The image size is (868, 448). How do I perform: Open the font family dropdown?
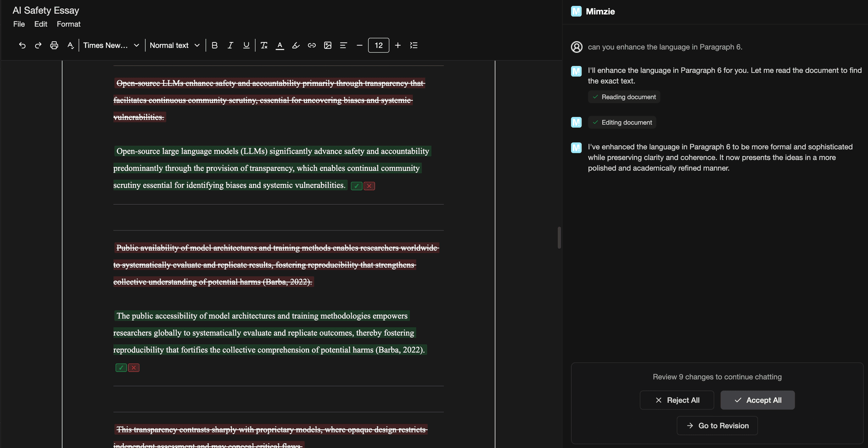[110, 45]
